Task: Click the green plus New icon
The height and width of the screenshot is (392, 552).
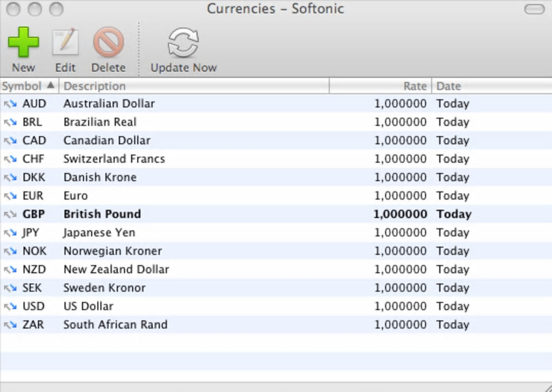Action: click(x=23, y=43)
